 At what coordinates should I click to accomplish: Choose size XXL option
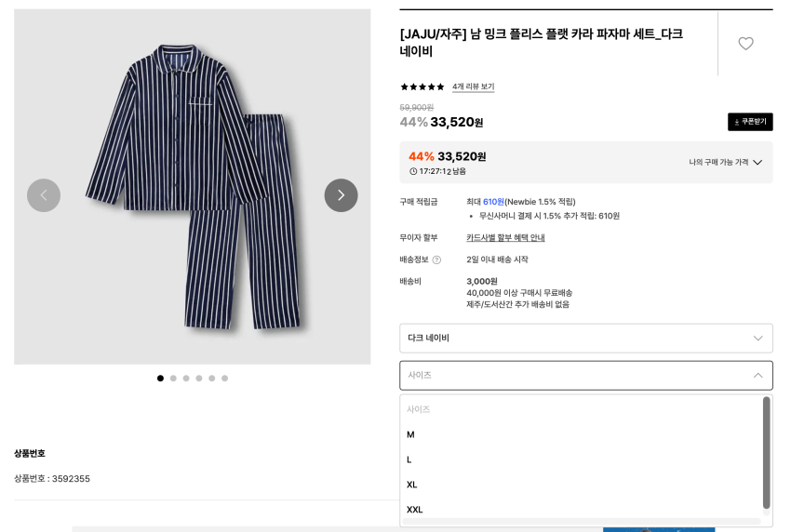point(415,510)
